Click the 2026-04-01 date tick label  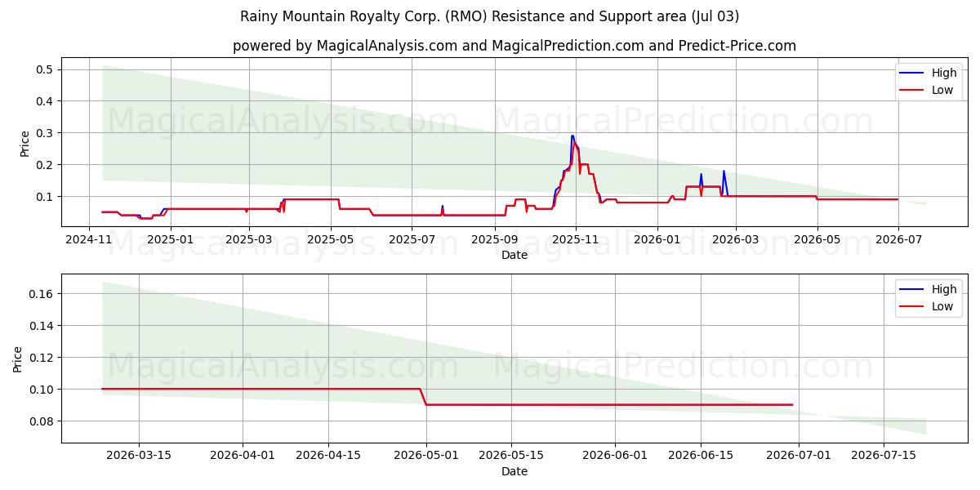[243, 457]
